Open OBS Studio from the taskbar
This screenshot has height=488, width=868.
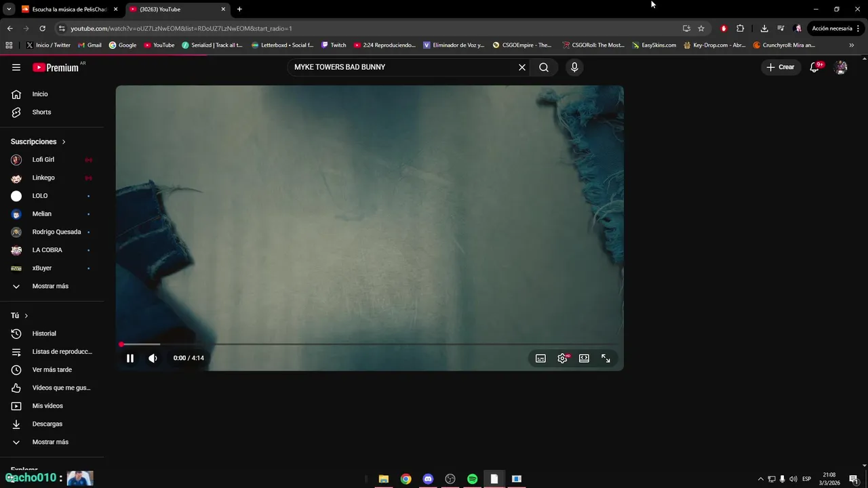(450, 479)
